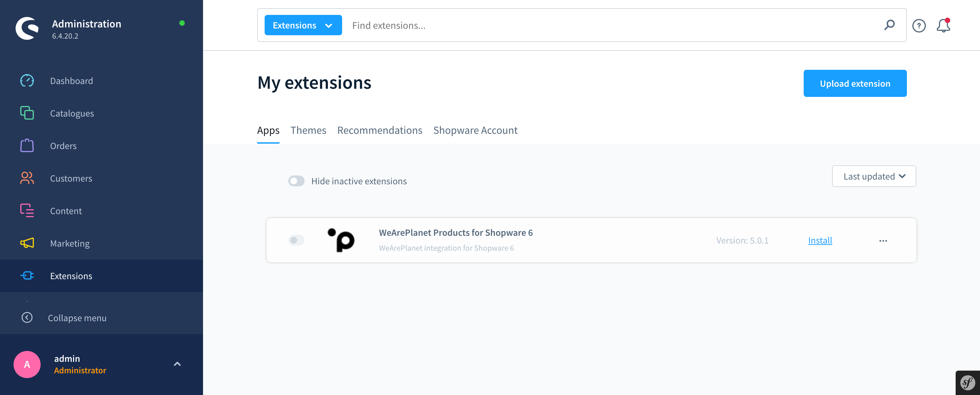Open the Extensions search type dropdown
980x395 pixels.
click(303, 25)
